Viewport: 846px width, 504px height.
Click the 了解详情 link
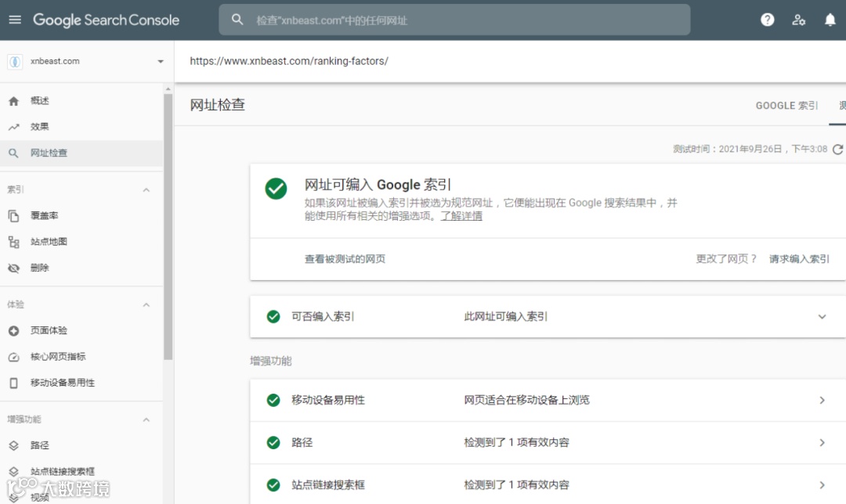[461, 216]
